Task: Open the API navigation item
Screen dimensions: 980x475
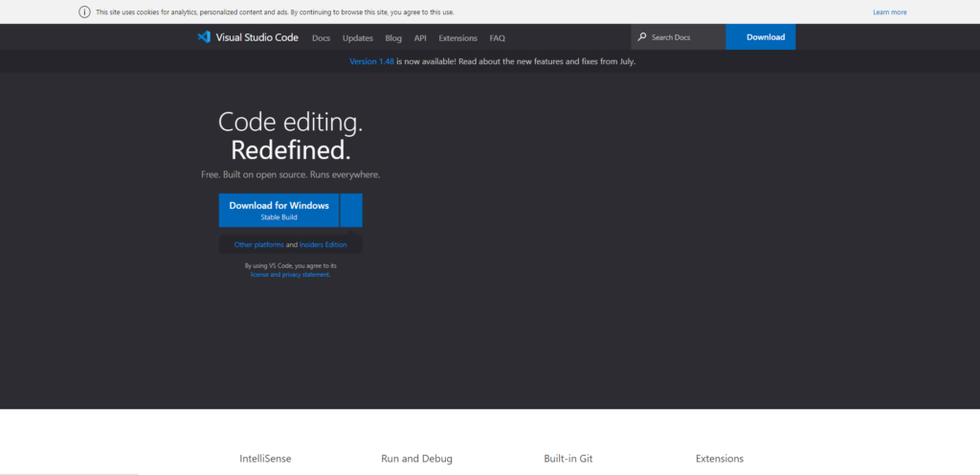Action: (x=420, y=38)
